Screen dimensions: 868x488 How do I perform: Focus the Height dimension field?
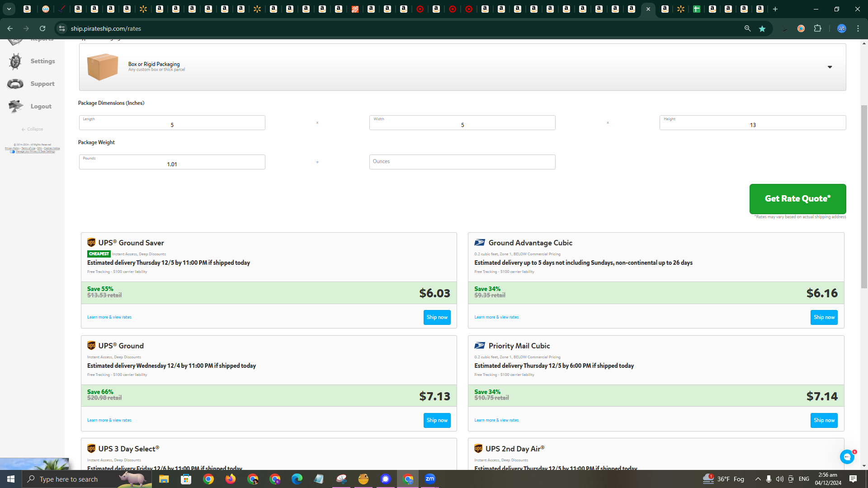pyautogui.click(x=752, y=122)
